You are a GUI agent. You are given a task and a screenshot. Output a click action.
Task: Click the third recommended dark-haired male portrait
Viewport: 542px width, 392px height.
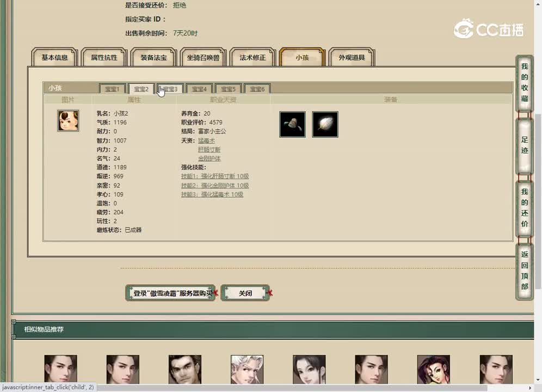185,370
